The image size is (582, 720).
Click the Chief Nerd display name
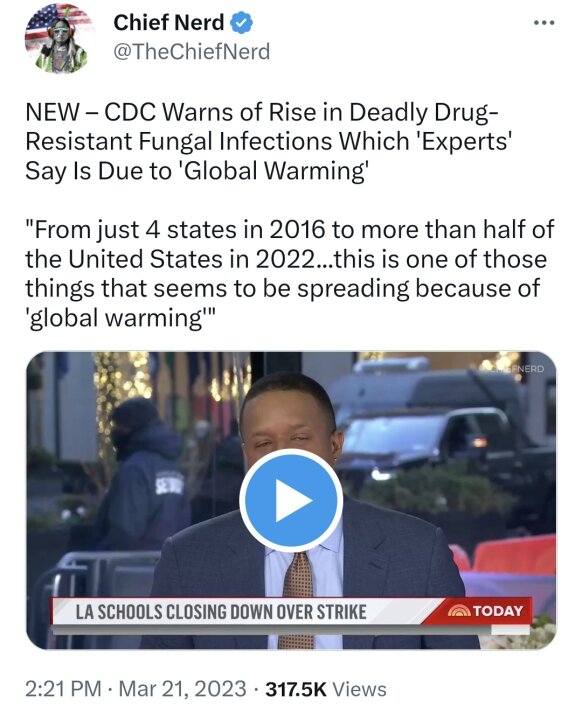(x=169, y=22)
